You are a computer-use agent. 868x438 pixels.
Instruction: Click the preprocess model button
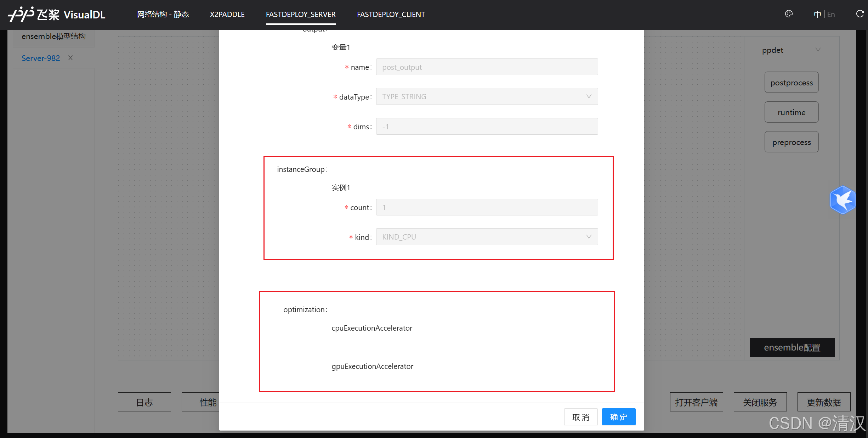tap(792, 142)
